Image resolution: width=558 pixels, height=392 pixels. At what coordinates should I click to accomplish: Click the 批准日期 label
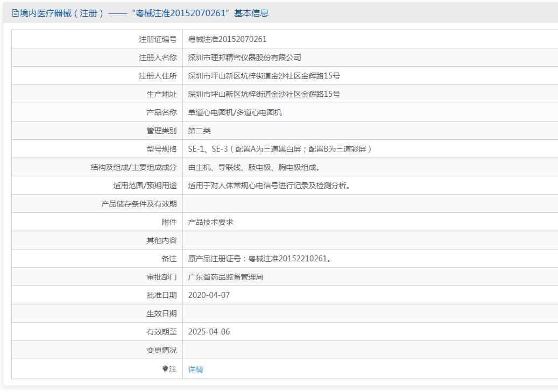(161, 295)
